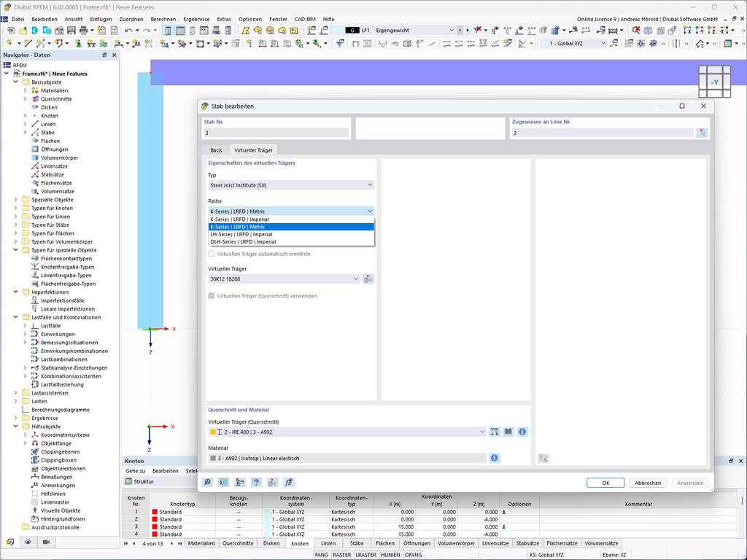Expand the Materialien tree node
Viewport: 747px width, 560px height.
26,90
